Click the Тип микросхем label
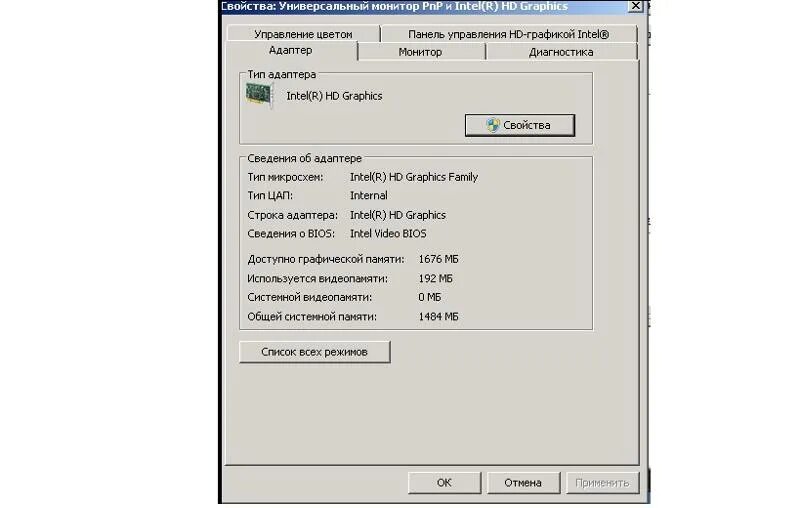 [x=285, y=177]
